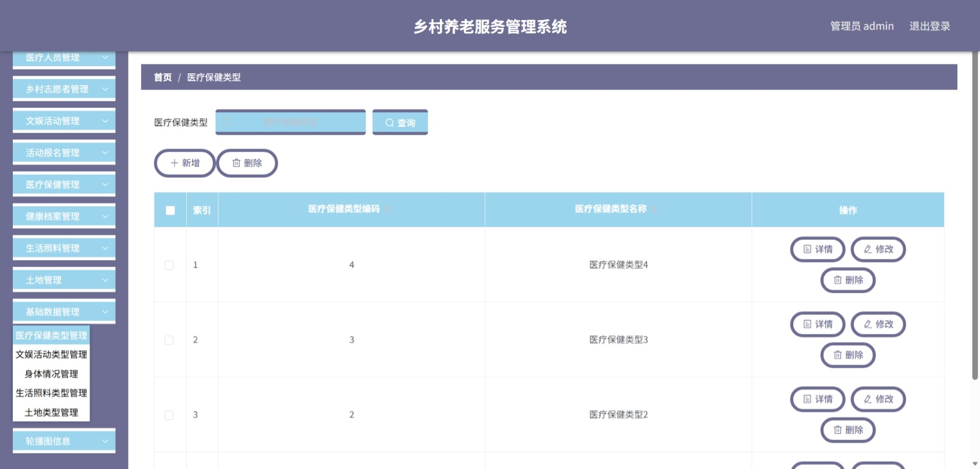
Task: Click the 索引 column header
Action: pos(202,210)
